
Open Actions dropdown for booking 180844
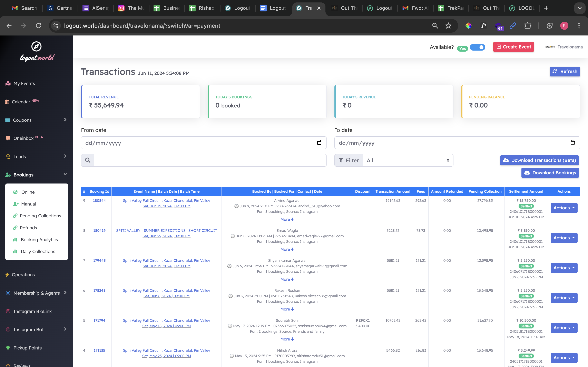pyautogui.click(x=564, y=208)
